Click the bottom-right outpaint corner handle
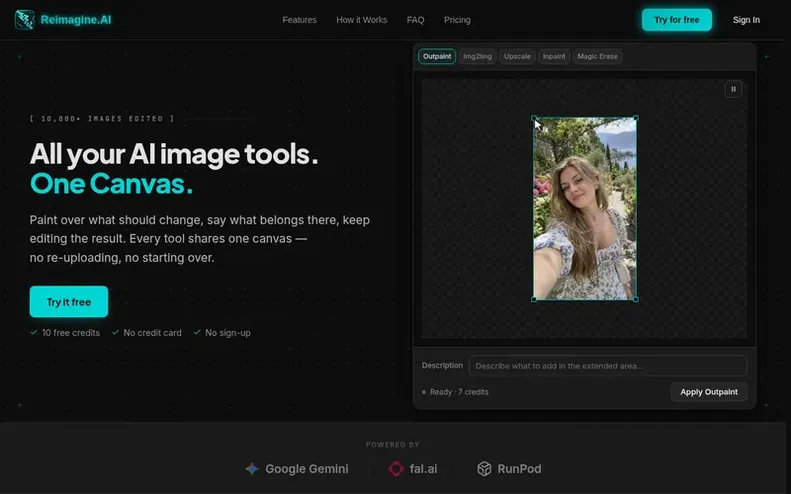This screenshot has height=494, width=791. tap(636, 300)
